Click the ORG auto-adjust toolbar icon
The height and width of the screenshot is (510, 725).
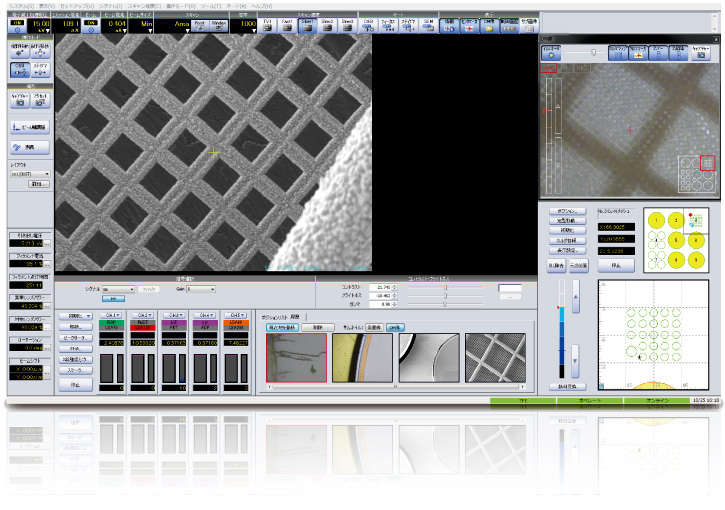coord(369,23)
